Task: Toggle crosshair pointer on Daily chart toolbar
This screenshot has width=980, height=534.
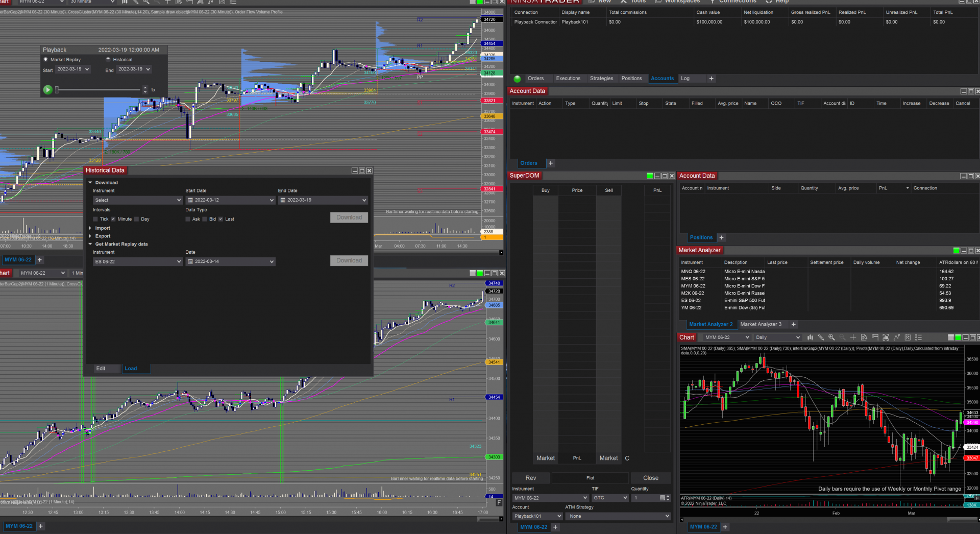Action: (853, 337)
